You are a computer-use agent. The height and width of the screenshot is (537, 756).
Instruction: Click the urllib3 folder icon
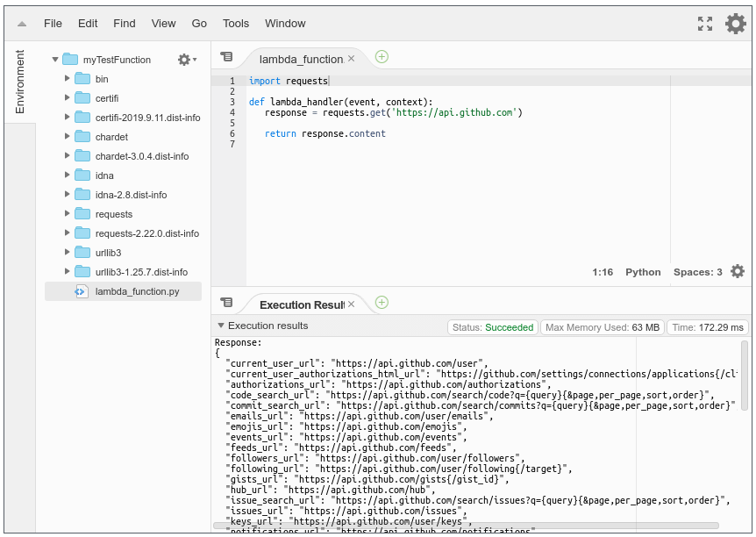click(82, 253)
